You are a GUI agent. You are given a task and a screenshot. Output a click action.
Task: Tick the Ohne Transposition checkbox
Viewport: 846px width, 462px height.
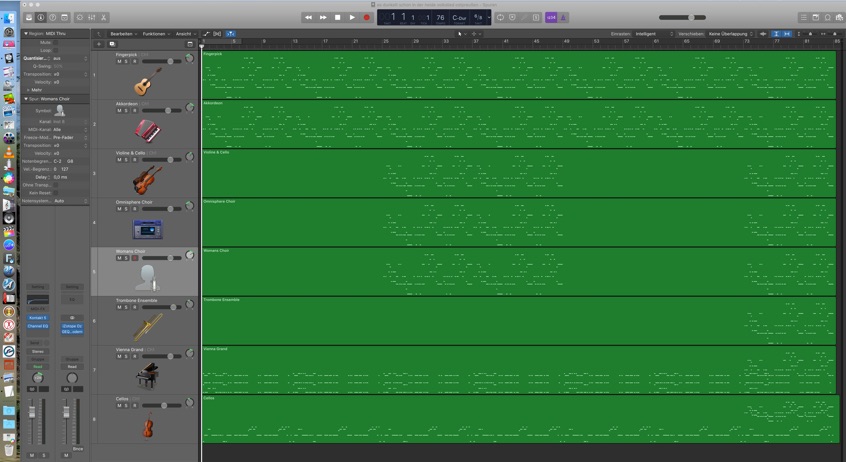[x=56, y=185]
